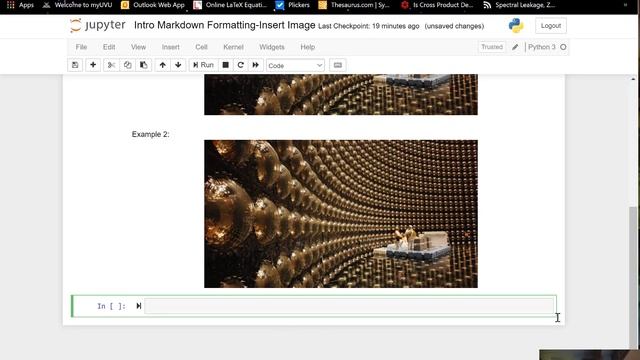The height and width of the screenshot is (360, 640).
Task: Rename the notebook title Intro Markdown Formatting-Insert Image
Action: click(x=224, y=25)
